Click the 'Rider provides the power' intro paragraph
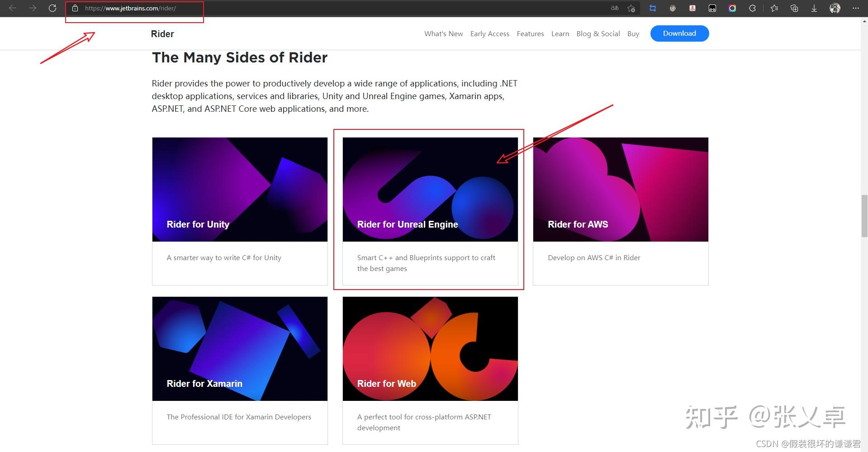The image size is (868, 452). [x=335, y=96]
